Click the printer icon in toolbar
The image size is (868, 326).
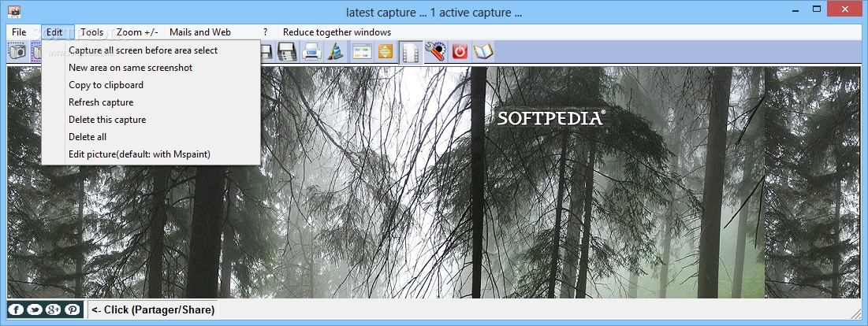click(x=311, y=51)
